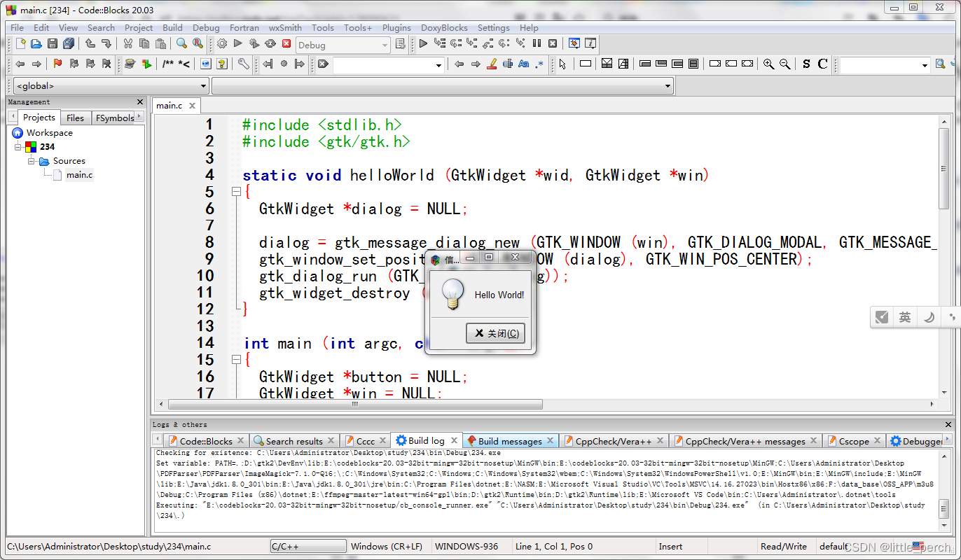Viewport: 961px width, 560px height.
Task: Abort the build via the red stop icon
Action: coord(286,43)
